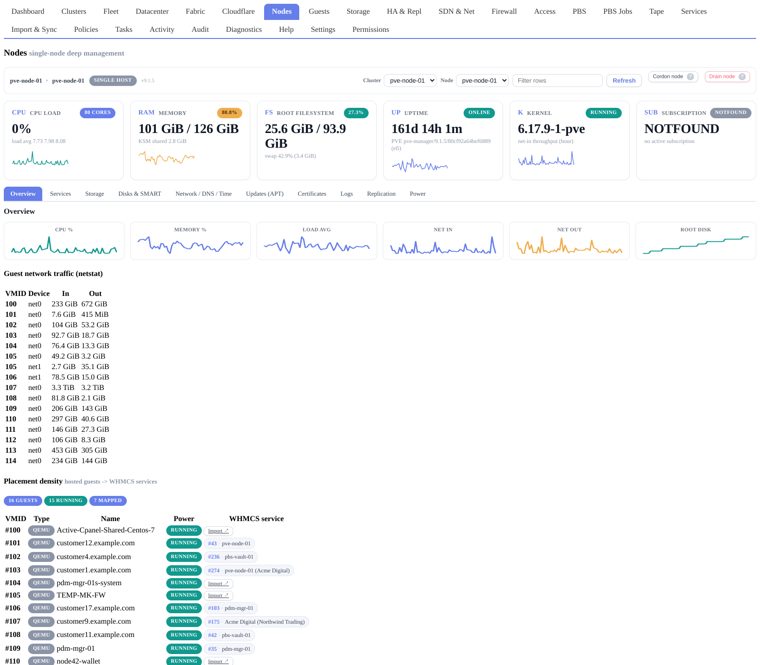Click the 7 MAPPED summary pill
The width and height of the screenshot is (760, 665).
[x=108, y=501]
